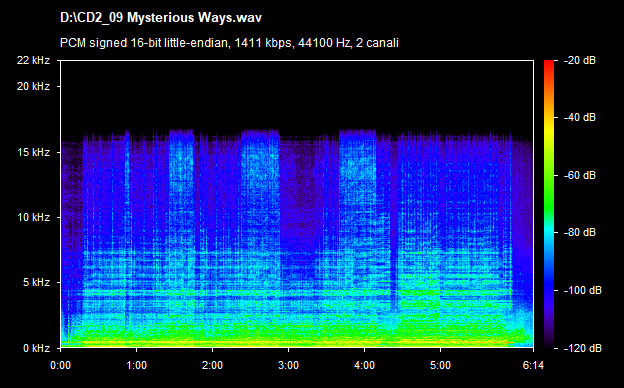
Task: Select the 5:00 time marker
Action: pos(440,365)
